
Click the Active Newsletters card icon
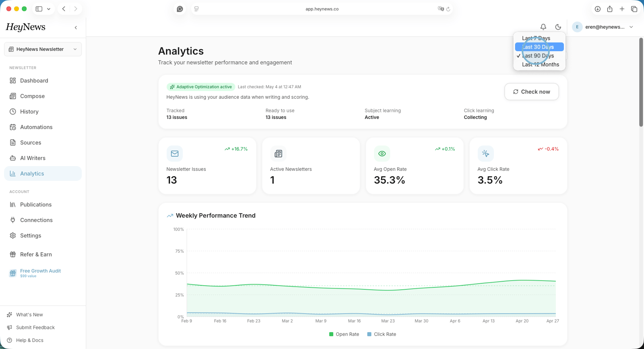[x=278, y=154]
